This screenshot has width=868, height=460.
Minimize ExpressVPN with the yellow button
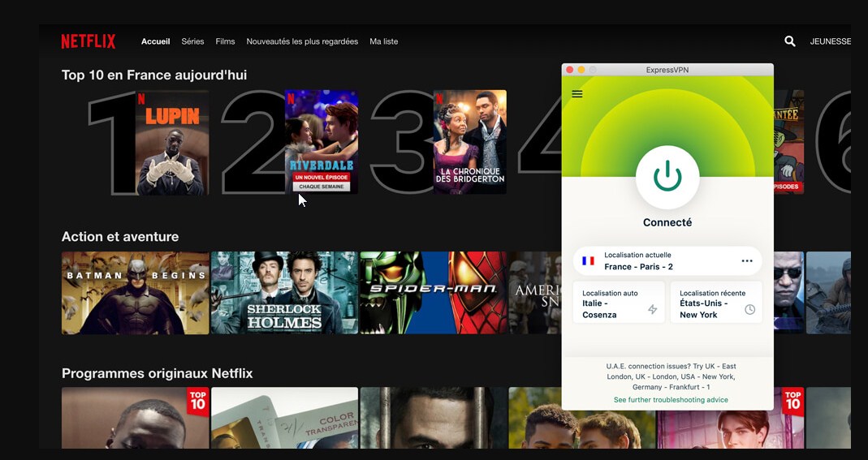point(581,70)
